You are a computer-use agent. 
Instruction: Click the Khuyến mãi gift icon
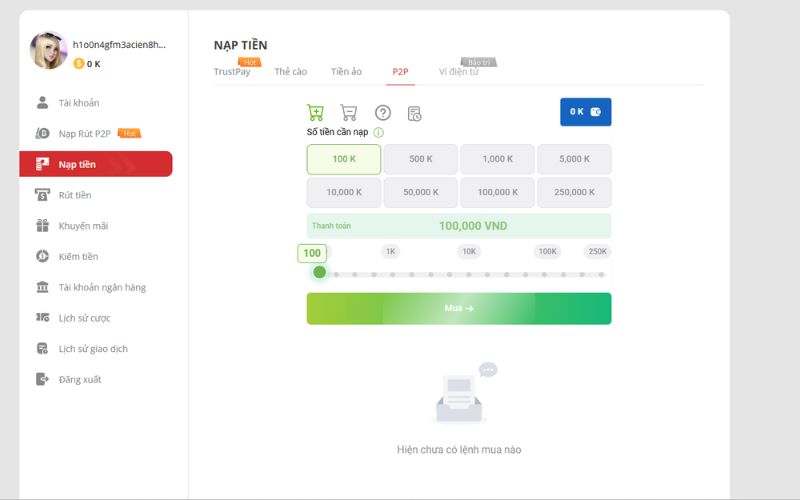[42, 225]
